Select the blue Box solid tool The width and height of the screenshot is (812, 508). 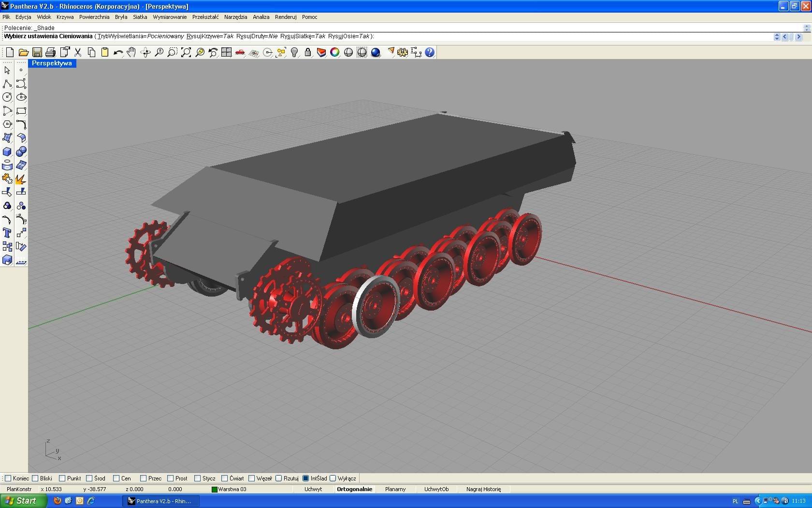coord(7,151)
